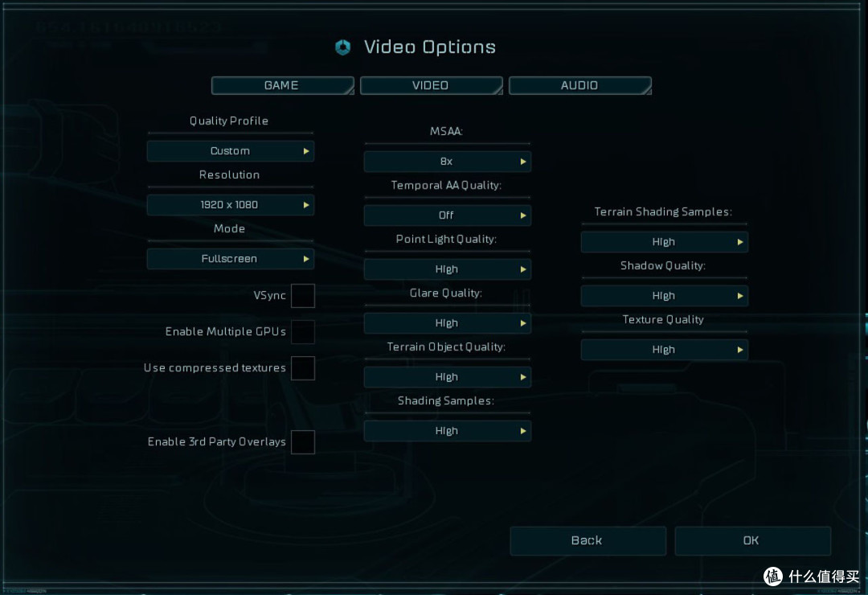Click the Glare Quality arrow icon
The image size is (868, 595).
(x=523, y=323)
